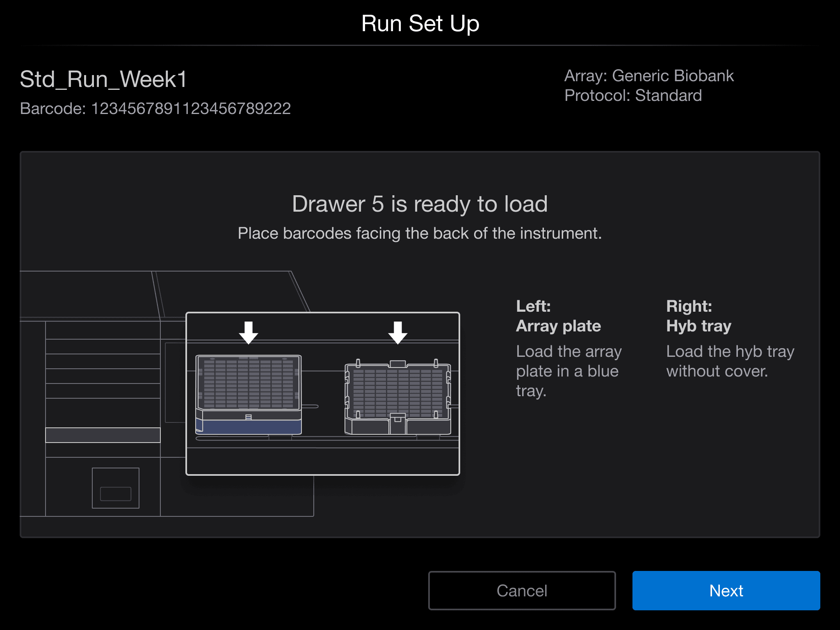
Task: Click the Cancel button
Action: click(522, 591)
